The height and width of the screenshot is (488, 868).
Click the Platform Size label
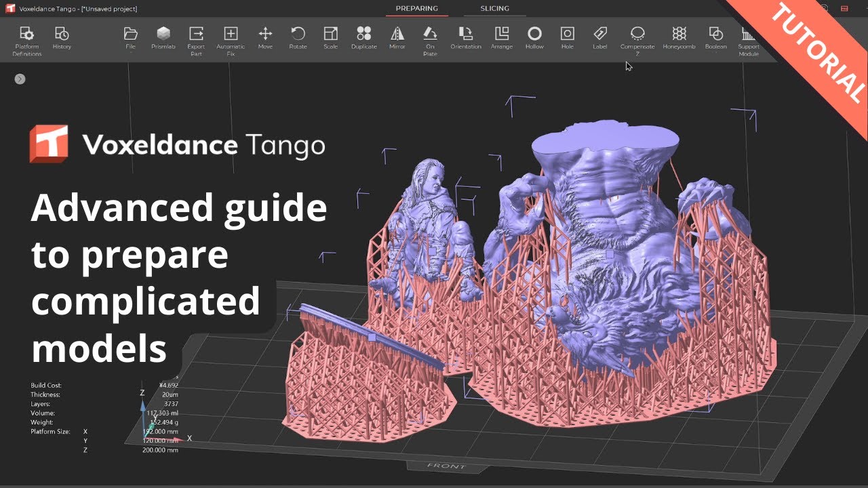(50, 431)
